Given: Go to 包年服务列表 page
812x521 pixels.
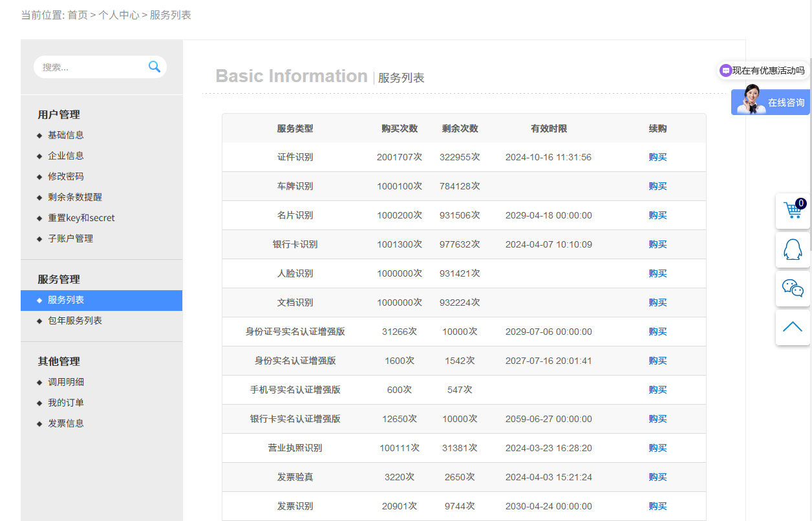Looking at the screenshot, I should click(75, 321).
